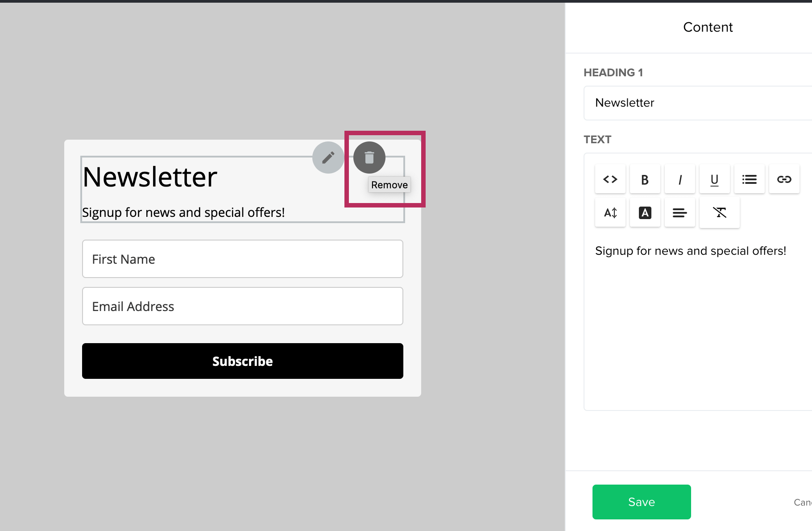Select the Newsletter heading in the form preview

pyautogui.click(x=150, y=177)
